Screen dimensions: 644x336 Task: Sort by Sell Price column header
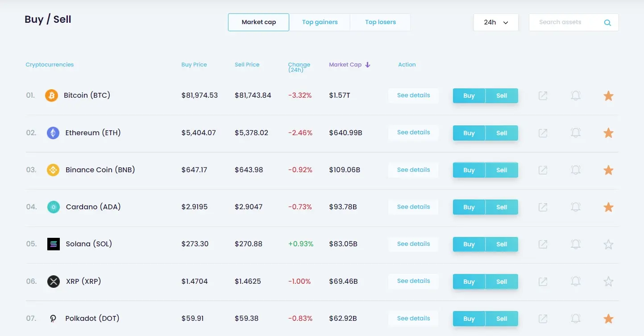[247, 65]
